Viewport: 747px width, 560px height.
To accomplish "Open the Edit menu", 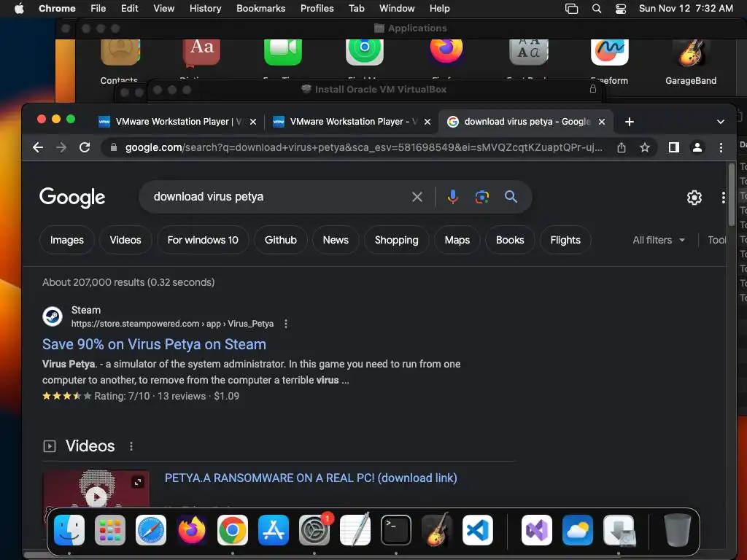I will point(129,9).
